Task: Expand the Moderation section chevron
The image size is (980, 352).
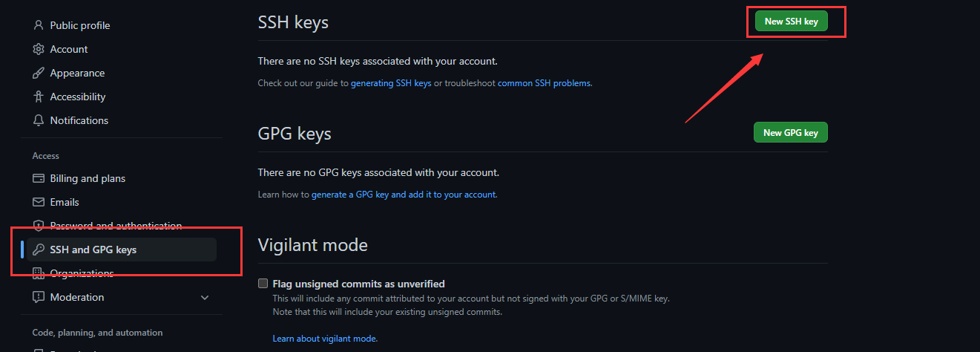Action: point(205,298)
